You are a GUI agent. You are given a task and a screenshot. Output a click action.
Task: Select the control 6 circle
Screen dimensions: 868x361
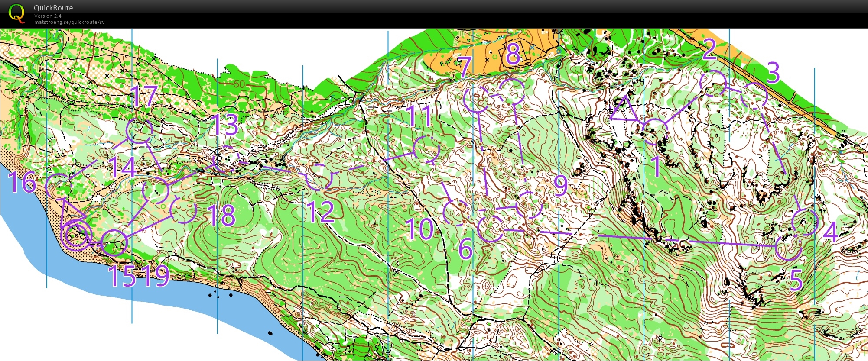(490, 228)
